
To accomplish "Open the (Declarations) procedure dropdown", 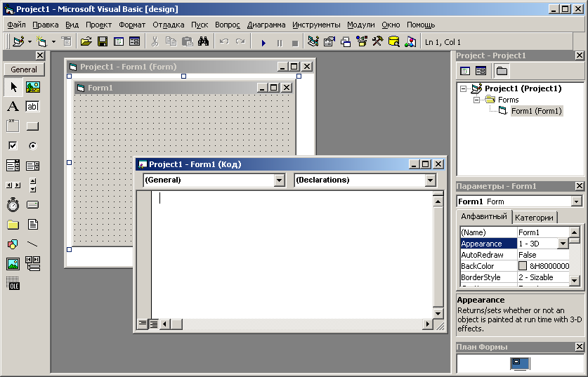I will [431, 180].
